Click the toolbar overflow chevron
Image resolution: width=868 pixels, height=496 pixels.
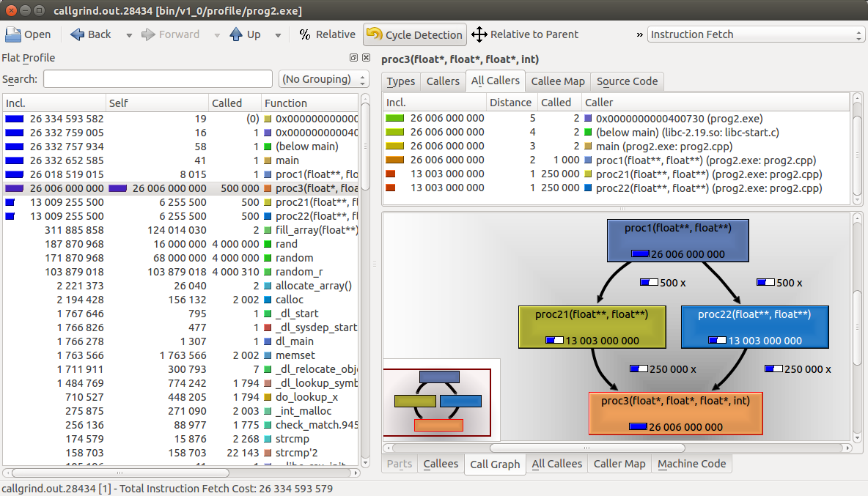[639, 34]
